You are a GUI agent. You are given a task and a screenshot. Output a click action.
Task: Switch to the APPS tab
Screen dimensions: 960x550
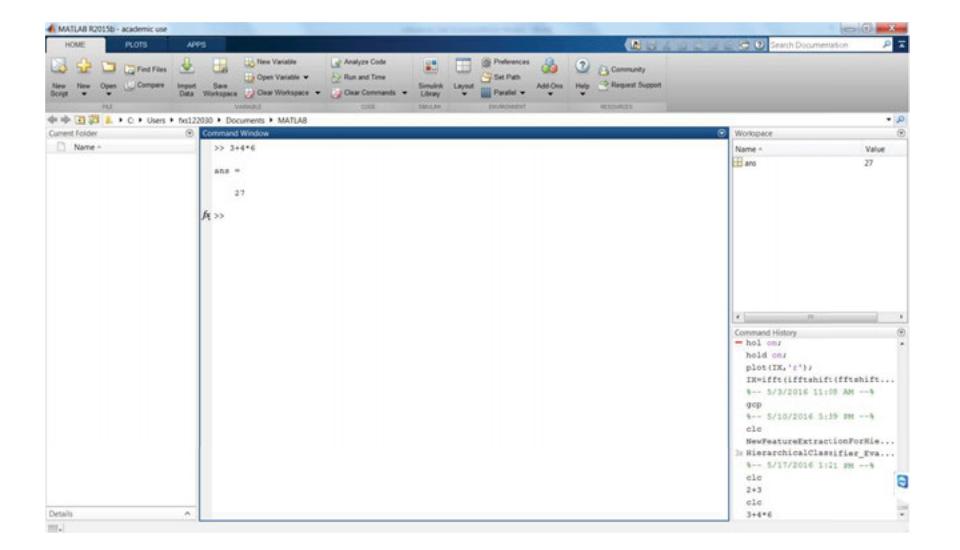(196, 45)
